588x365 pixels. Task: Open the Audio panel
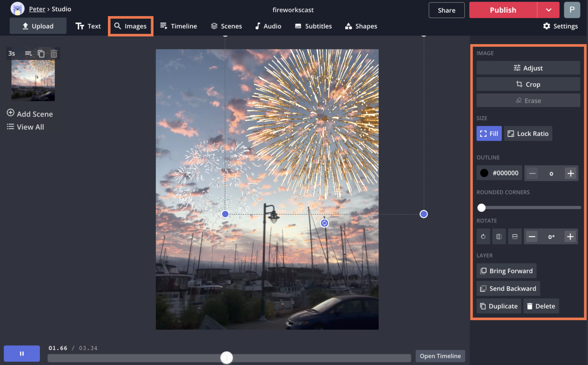click(x=268, y=26)
